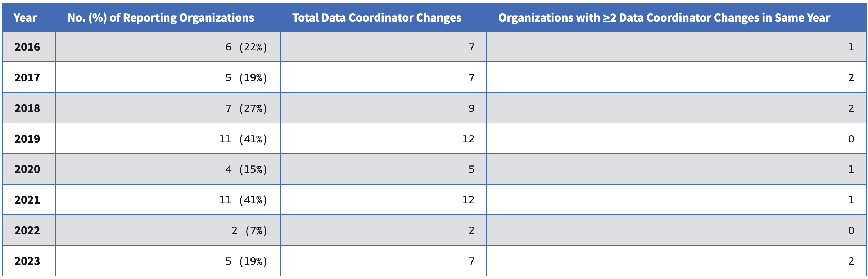Select the 2016 year row label
Screen dimensions: 868x279
click(x=27, y=47)
